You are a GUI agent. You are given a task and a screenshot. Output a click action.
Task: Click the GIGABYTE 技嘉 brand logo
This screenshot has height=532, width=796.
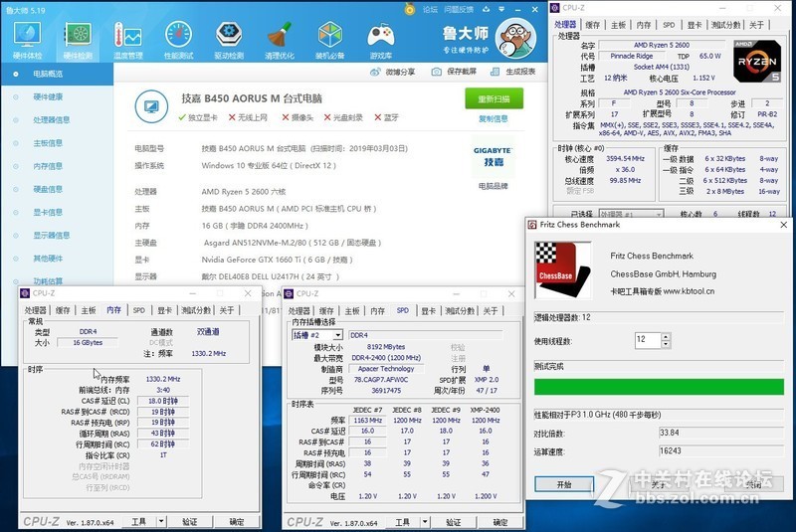493,156
